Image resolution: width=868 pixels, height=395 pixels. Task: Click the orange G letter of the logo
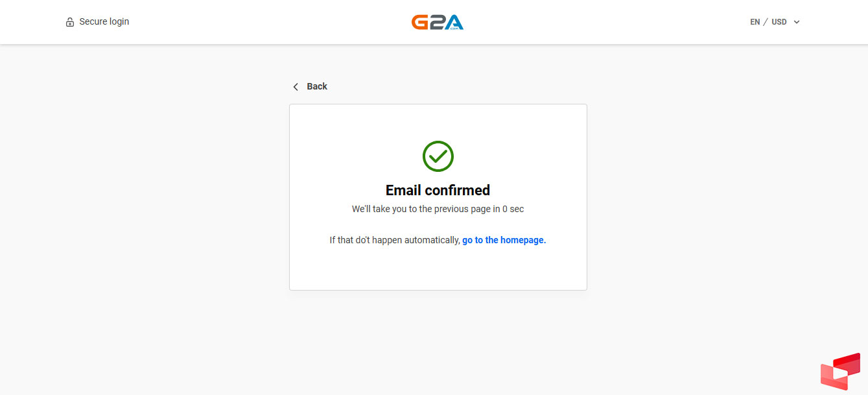coord(419,23)
